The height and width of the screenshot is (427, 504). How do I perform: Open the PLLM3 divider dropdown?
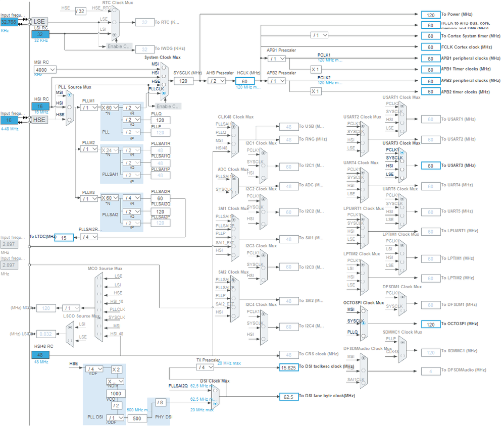click(89, 198)
